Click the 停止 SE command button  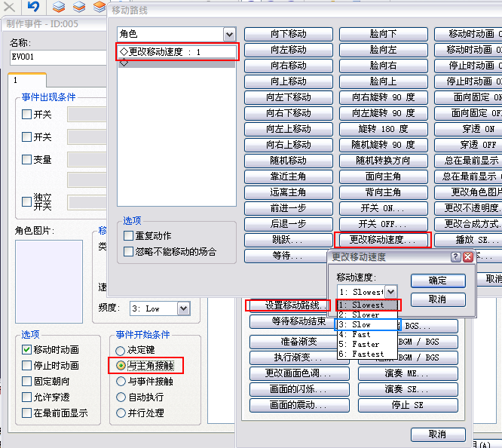[408, 405]
